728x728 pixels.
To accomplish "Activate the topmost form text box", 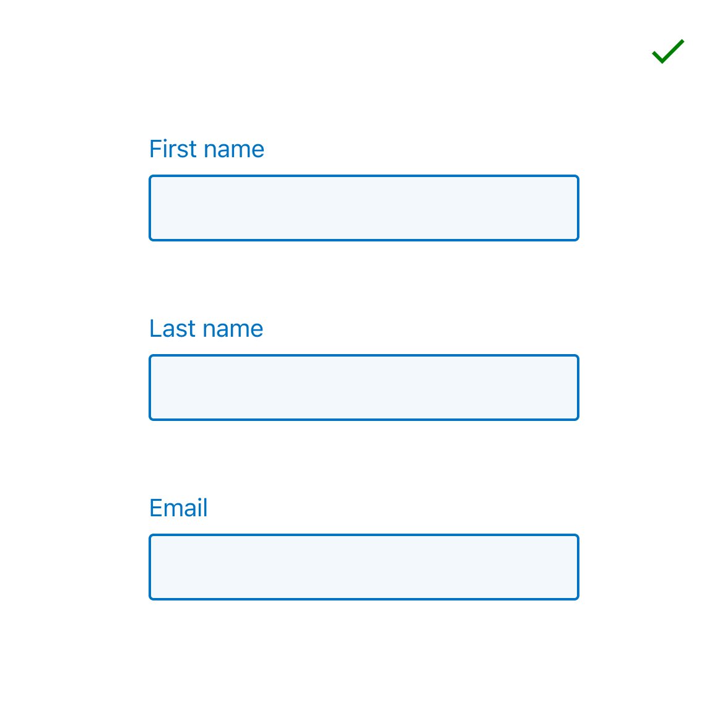I will (x=364, y=208).
